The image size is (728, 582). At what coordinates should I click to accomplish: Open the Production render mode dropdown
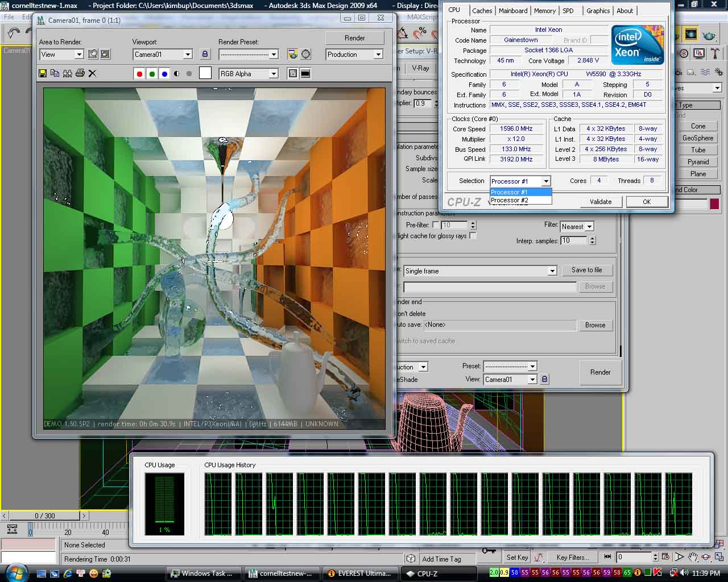pos(354,55)
